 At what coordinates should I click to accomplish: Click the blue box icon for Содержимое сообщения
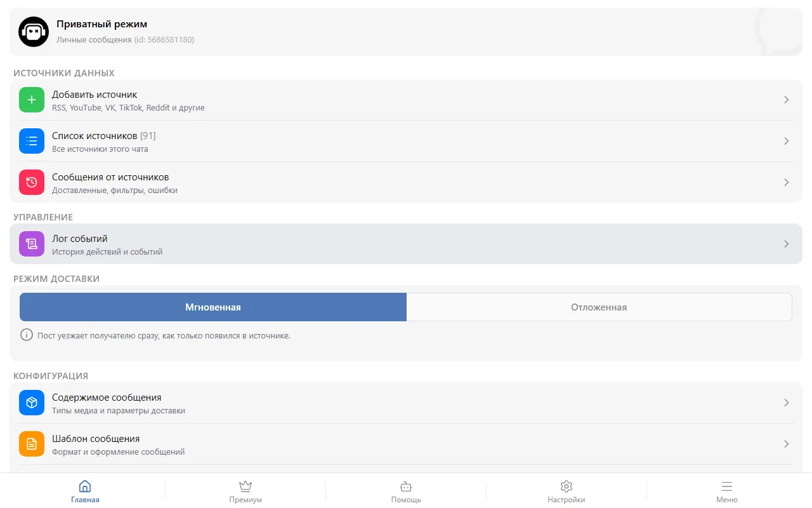32,403
